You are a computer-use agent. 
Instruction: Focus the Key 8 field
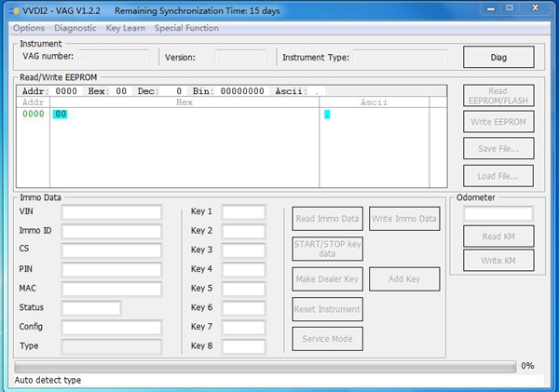click(243, 346)
